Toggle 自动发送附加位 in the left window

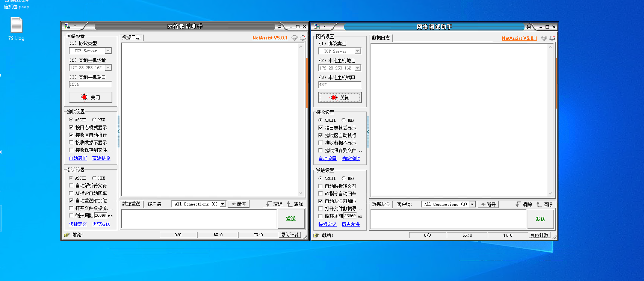[71, 201]
